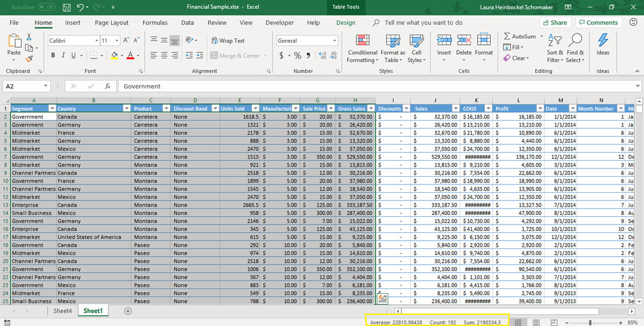This screenshot has height=326, width=644.
Task: Click Accounting Number Format dollar icon
Action: [281, 56]
